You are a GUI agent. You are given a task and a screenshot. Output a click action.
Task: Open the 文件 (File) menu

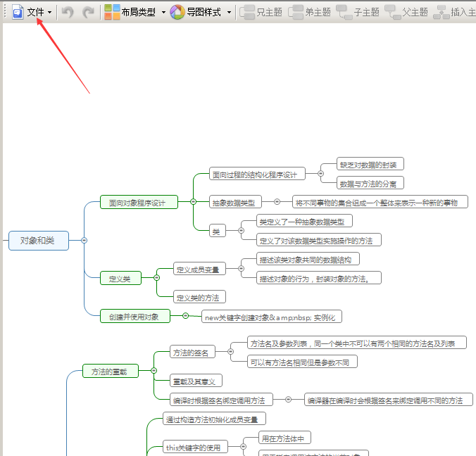coord(32,12)
